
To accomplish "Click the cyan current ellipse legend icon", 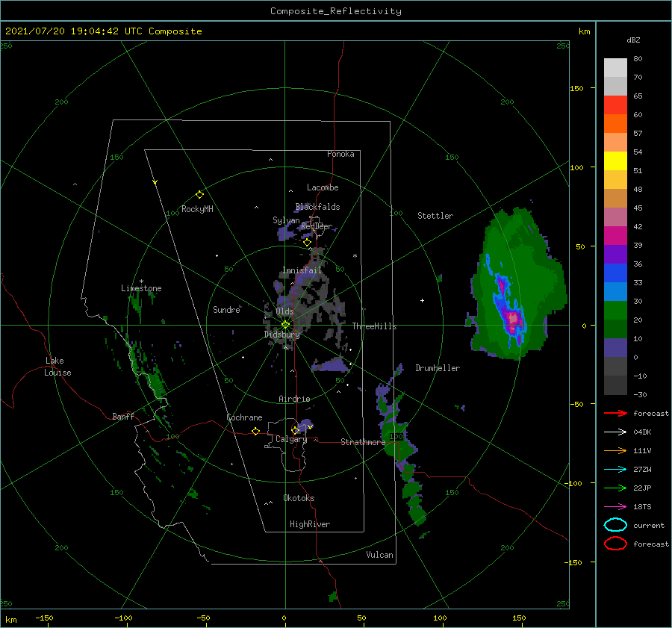I will (615, 525).
